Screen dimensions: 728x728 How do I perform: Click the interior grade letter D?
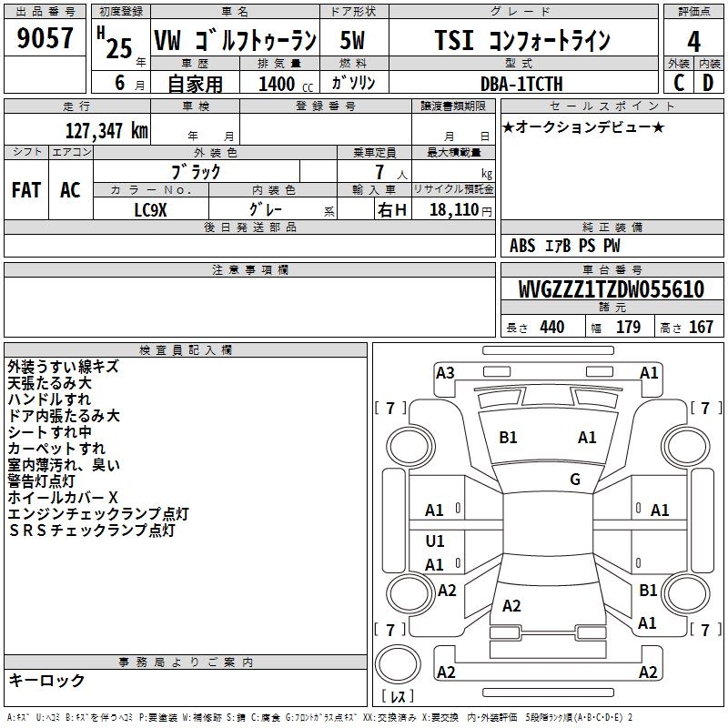(708, 83)
